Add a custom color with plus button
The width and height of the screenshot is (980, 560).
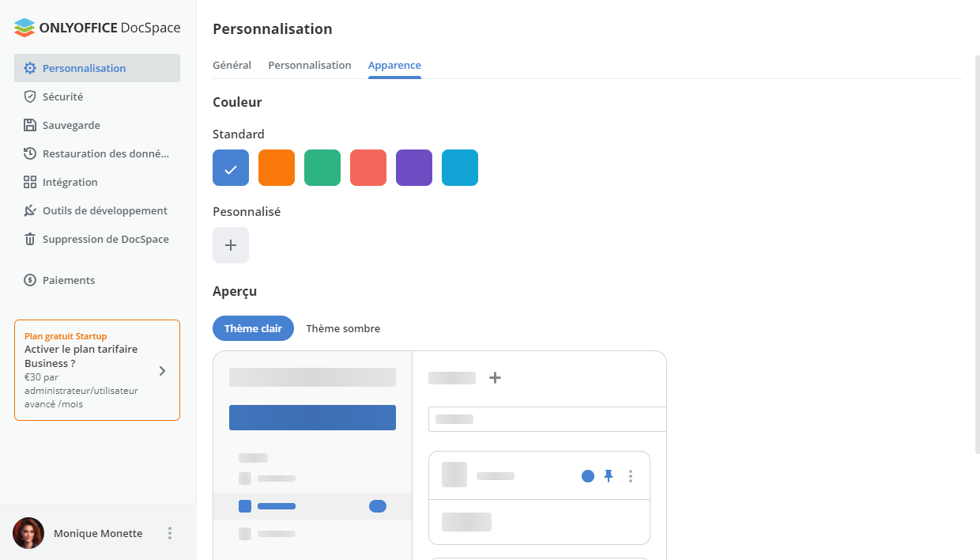point(231,245)
